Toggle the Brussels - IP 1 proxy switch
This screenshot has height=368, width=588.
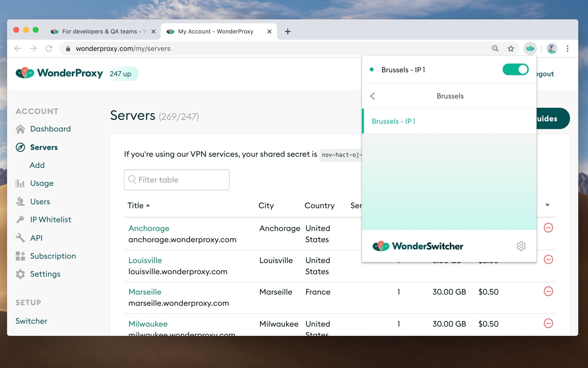[x=515, y=69]
